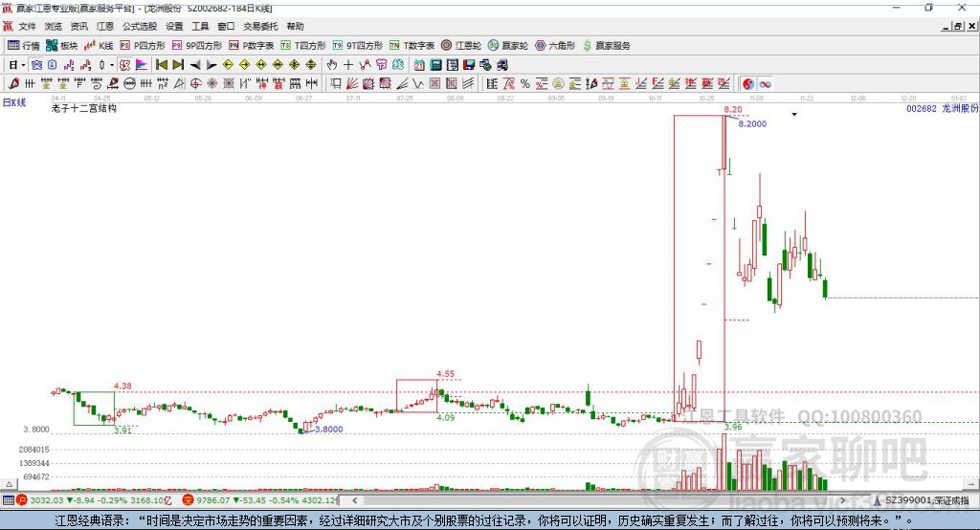Select the zigzag wave line tool

(x=417, y=84)
